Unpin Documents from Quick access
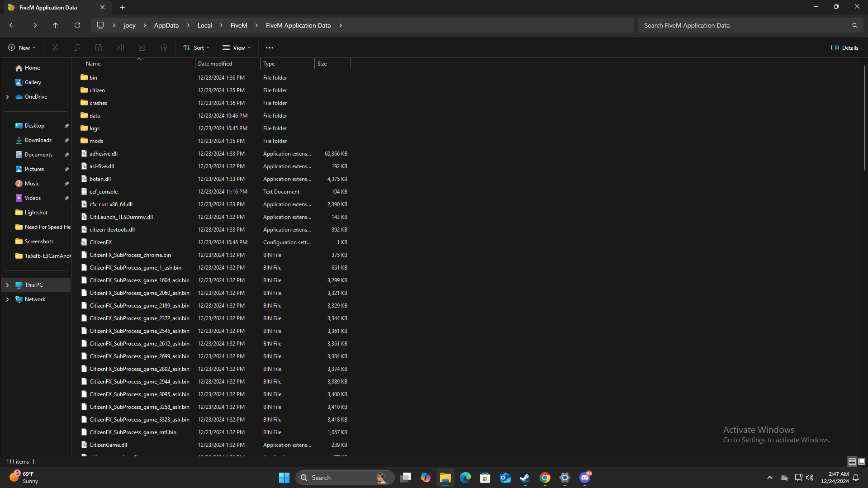The height and width of the screenshot is (488, 868). pyautogui.click(x=66, y=155)
